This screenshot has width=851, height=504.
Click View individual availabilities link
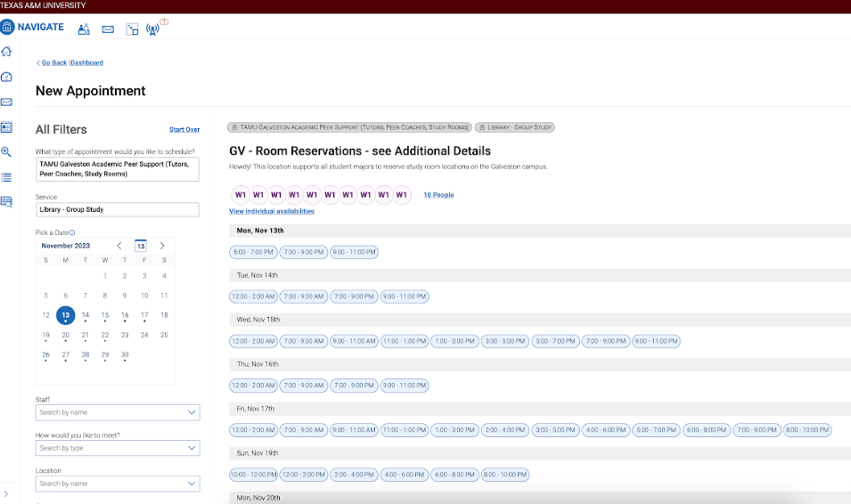(x=272, y=211)
